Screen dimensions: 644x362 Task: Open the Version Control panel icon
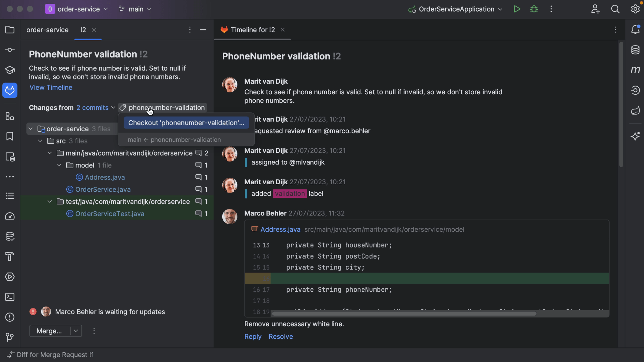10,337
